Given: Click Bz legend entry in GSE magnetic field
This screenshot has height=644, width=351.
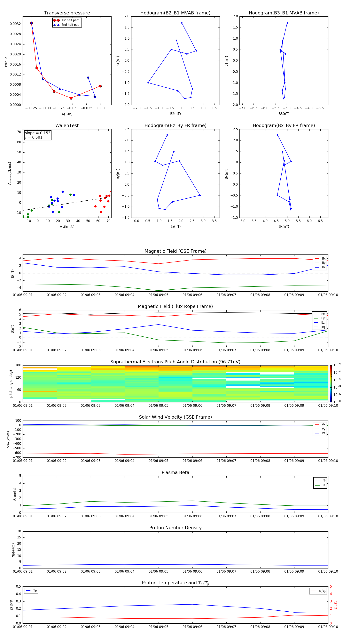Looking at the screenshot, I should pos(320,267).
